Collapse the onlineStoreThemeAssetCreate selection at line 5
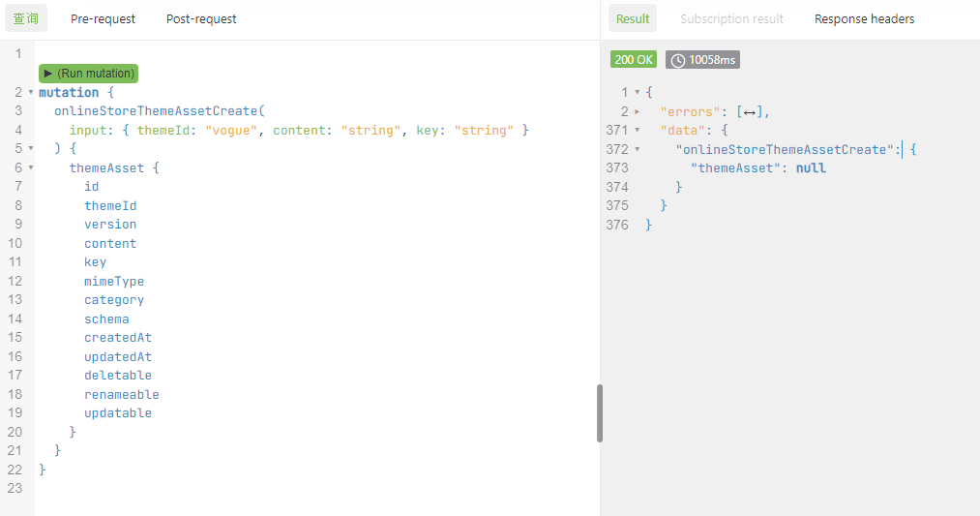980x516 pixels. coord(30,149)
